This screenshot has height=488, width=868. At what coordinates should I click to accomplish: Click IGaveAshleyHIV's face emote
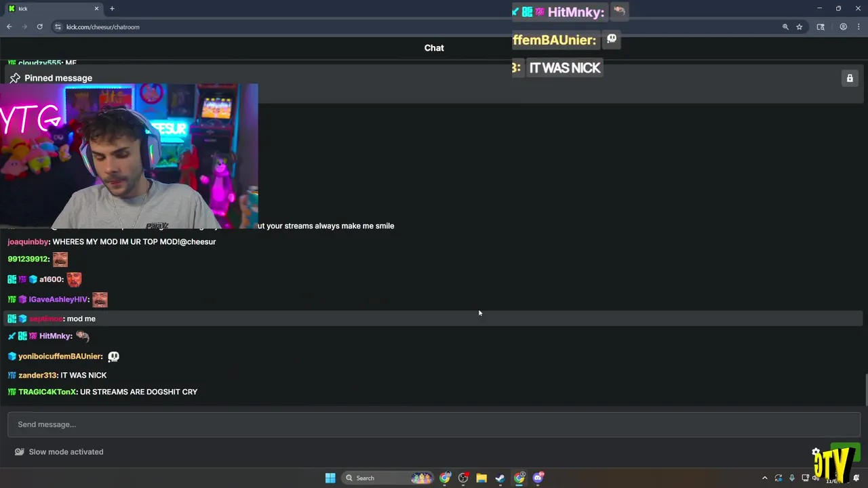coord(100,300)
